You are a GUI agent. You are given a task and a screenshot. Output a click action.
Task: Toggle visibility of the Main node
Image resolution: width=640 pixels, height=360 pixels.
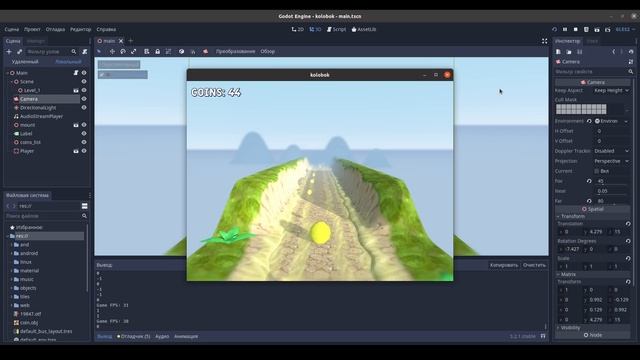[84, 73]
